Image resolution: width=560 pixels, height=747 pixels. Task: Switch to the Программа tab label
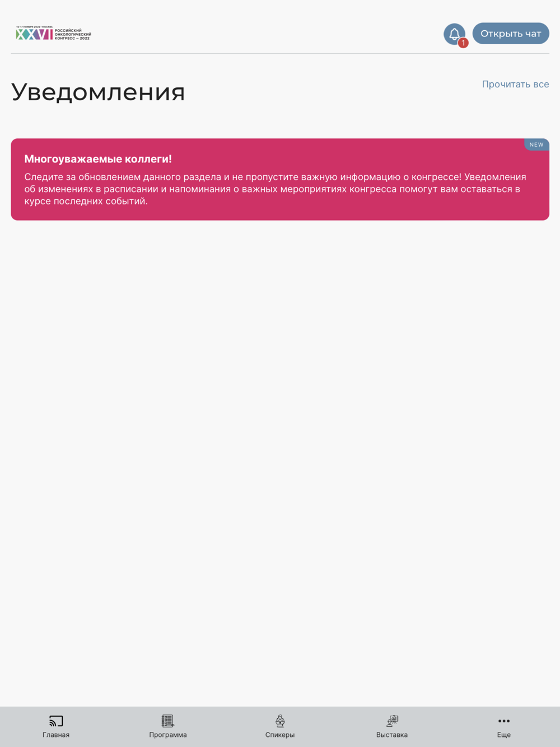pos(168,735)
